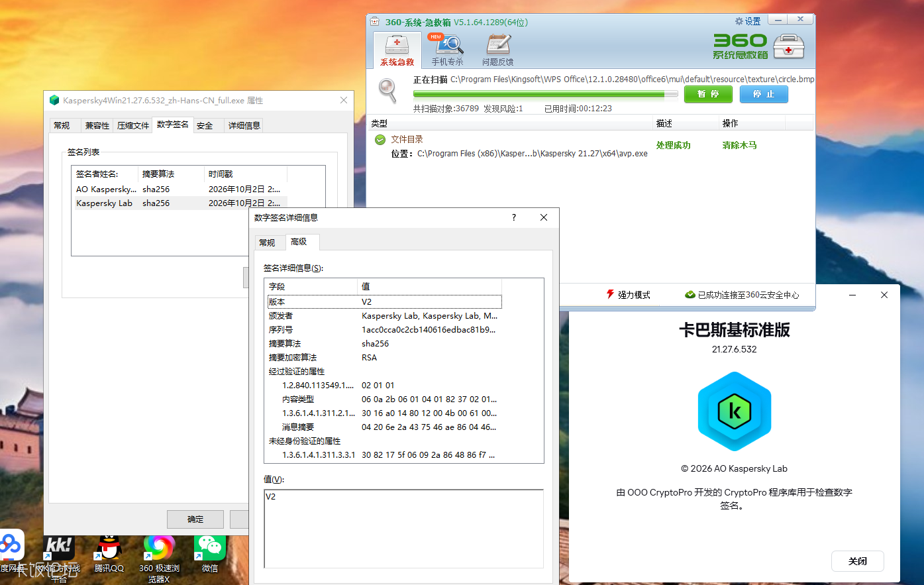Select the 1.3.6.1.4.1.311.3.3.1 attribute row
The height and width of the screenshot is (585, 924).
pos(385,454)
